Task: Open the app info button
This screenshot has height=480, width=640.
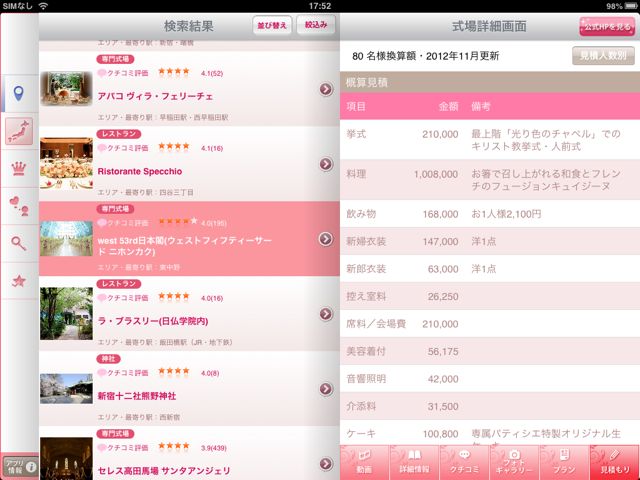Action: (x=20, y=466)
